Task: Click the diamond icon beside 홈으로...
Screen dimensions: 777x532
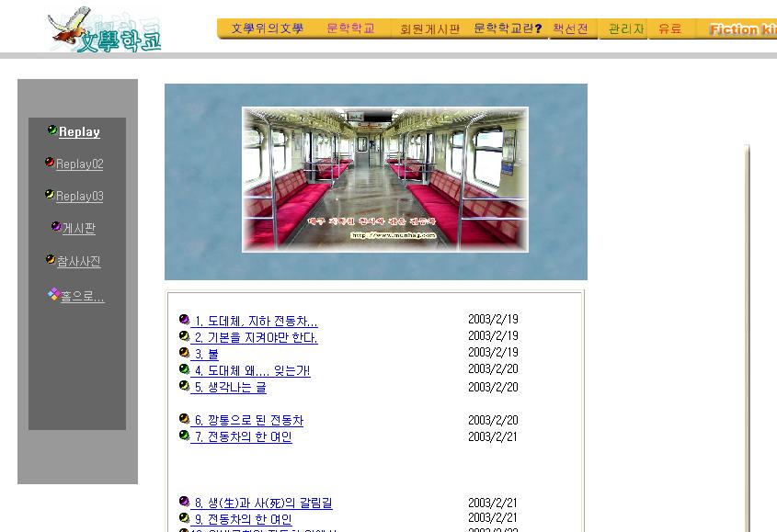Action: click(53, 295)
